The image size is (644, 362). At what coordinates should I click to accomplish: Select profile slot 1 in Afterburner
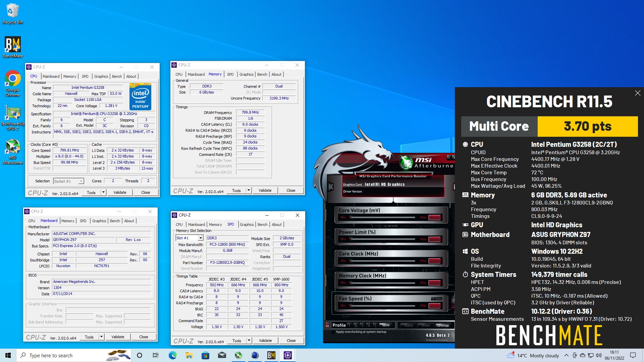pyautogui.click(x=350, y=325)
